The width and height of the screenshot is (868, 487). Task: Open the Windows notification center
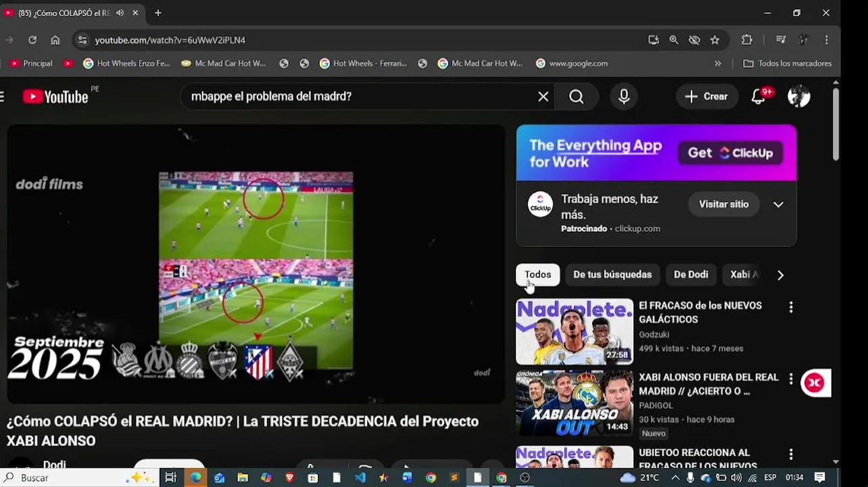(820, 478)
